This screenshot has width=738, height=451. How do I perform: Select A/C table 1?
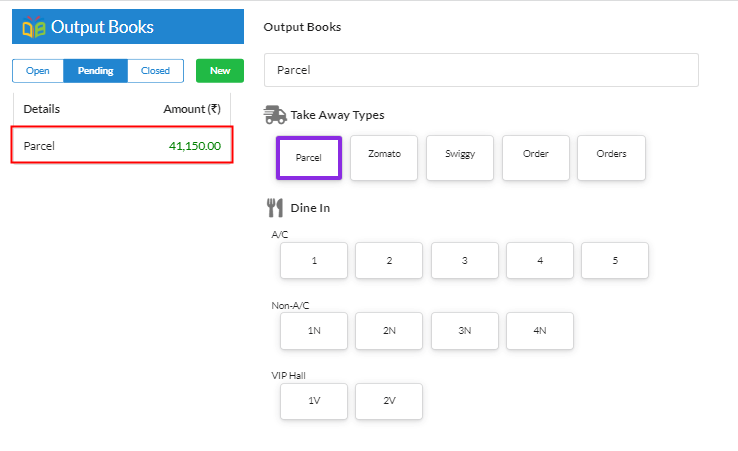pyautogui.click(x=314, y=260)
